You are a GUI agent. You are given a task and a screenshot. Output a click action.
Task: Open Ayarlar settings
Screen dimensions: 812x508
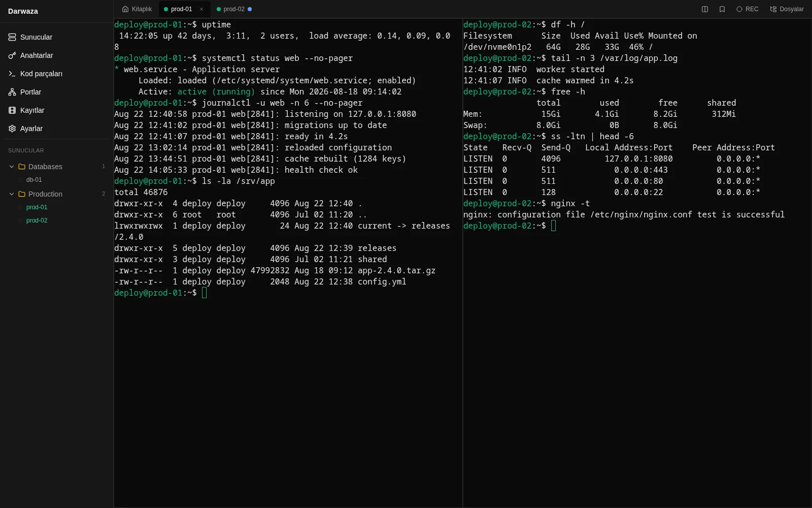(x=56, y=129)
